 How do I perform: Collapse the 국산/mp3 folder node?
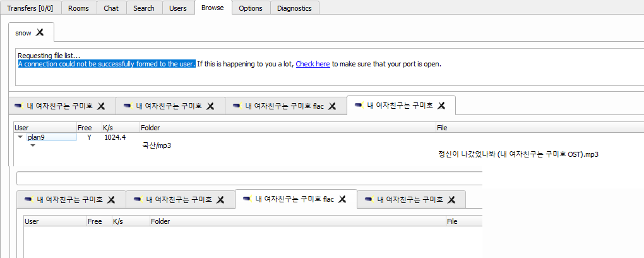tap(33, 145)
